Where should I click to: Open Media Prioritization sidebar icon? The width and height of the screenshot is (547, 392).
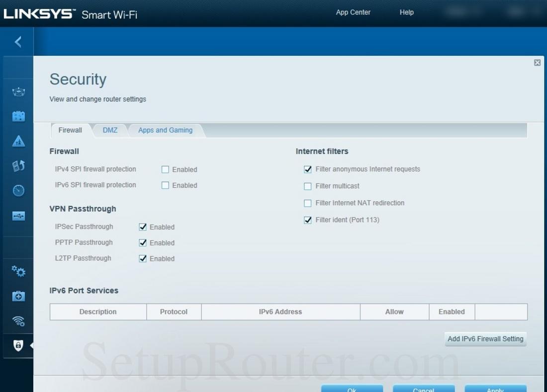tap(18, 166)
